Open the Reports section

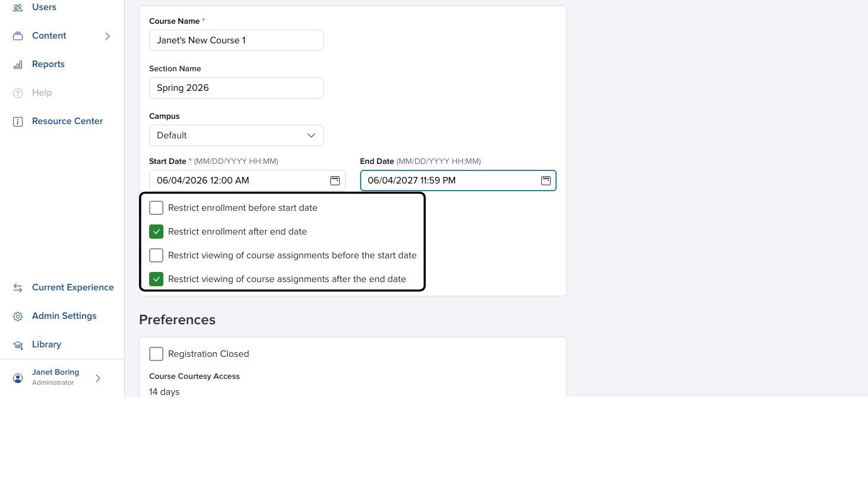48,64
